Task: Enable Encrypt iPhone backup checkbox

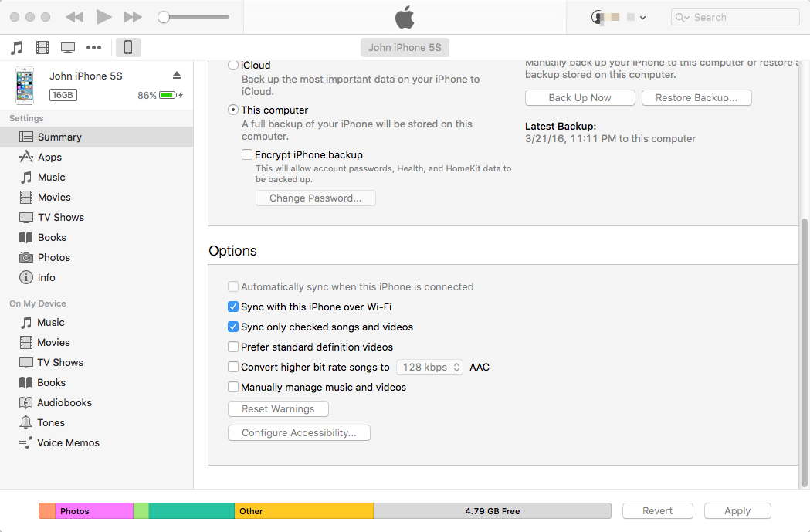Action: point(247,154)
